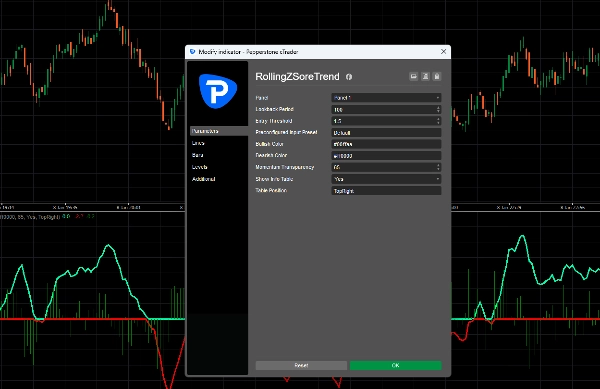Confirm with the green OK button

(396, 365)
